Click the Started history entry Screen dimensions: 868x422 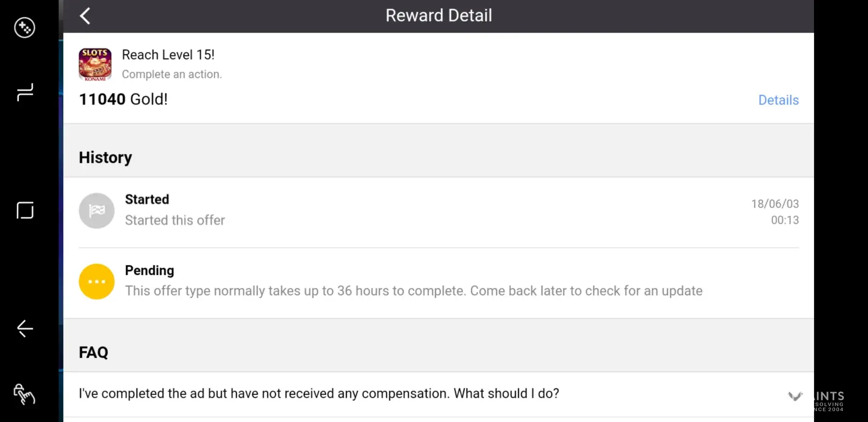147,199
